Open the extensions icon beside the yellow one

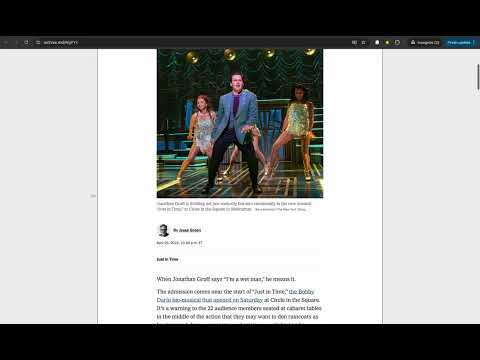point(397,42)
